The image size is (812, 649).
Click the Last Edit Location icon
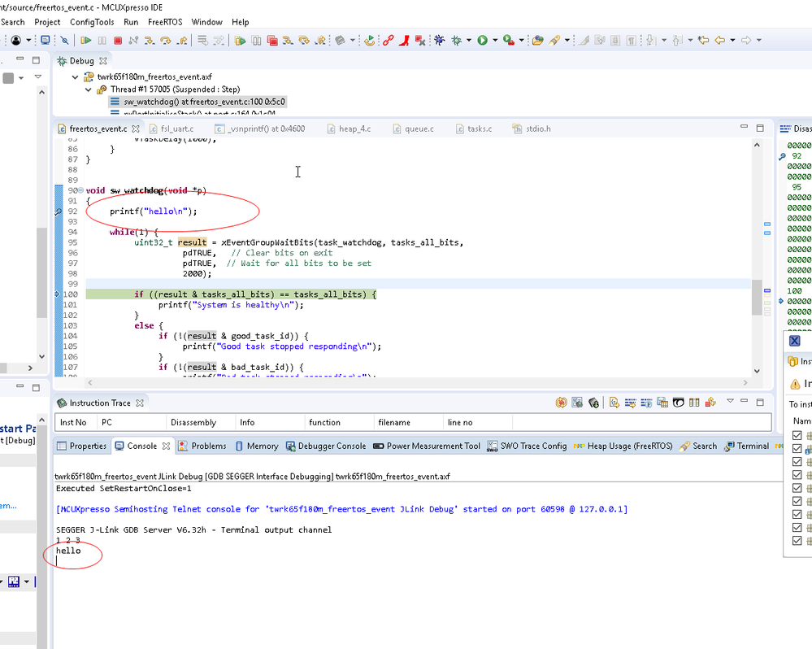click(703, 41)
